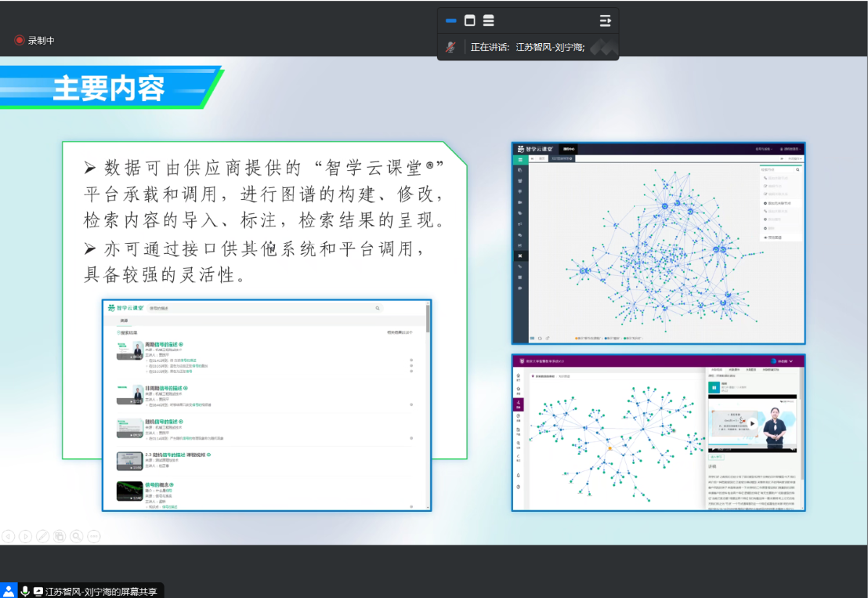Click the blue participant avatar icon

(x=9, y=592)
